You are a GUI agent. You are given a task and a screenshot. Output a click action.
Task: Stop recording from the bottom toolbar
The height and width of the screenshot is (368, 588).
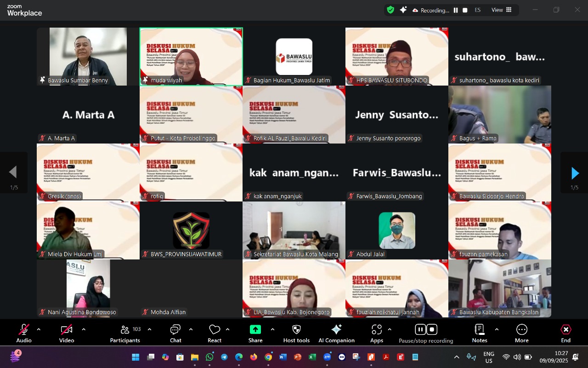coord(432,329)
